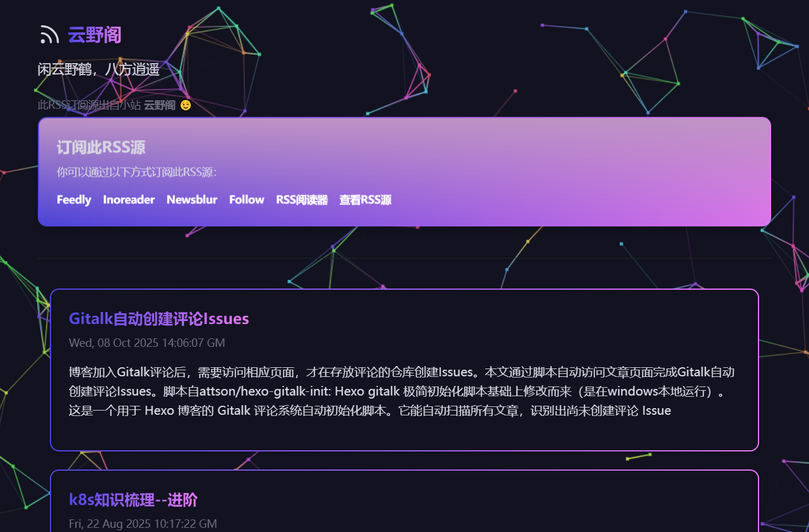This screenshot has height=532, width=809.
Task: Subscribe via the Feedly link
Action: [x=74, y=200]
